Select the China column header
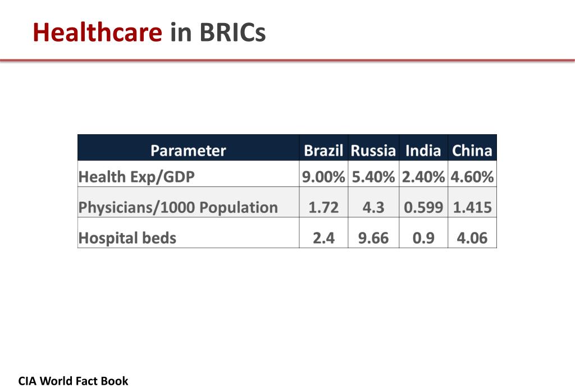The width and height of the screenshot is (575, 392). click(472, 148)
